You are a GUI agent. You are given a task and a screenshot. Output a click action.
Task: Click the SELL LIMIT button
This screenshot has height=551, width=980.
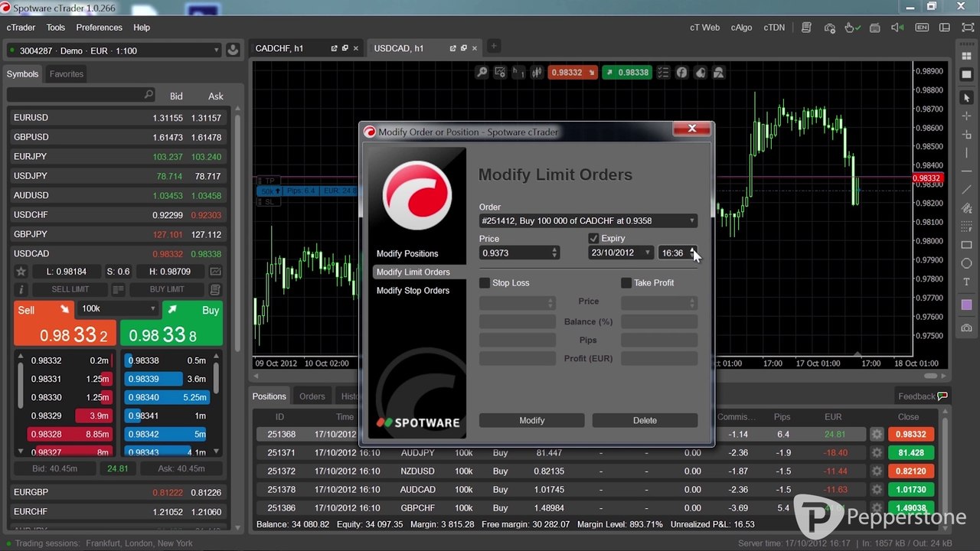70,290
